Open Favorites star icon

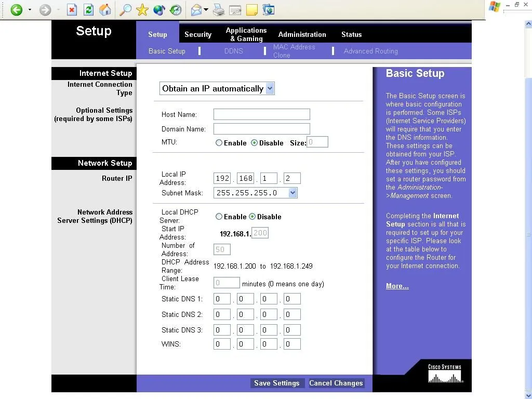click(142, 10)
